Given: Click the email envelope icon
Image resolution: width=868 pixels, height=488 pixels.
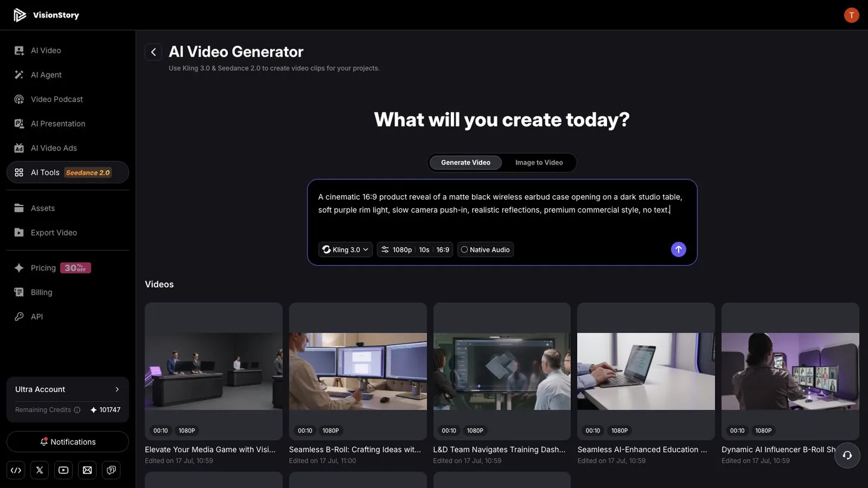Looking at the screenshot, I should pyautogui.click(x=87, y=471).
